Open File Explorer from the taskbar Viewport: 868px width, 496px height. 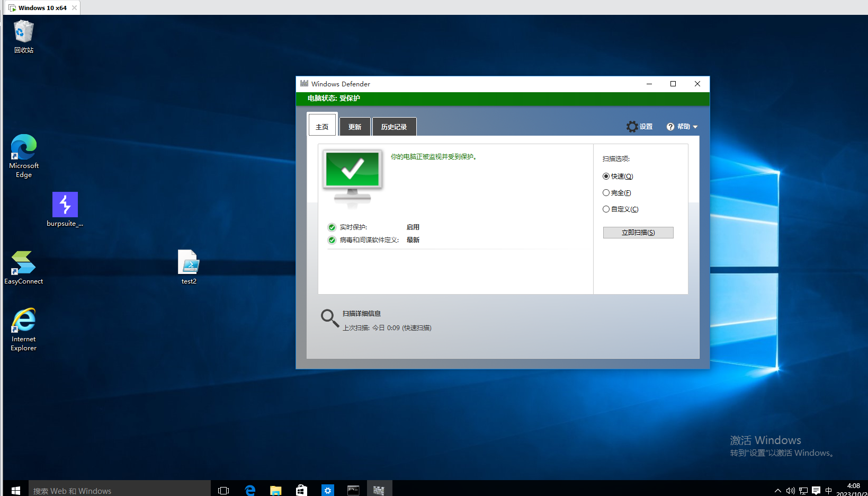(275, 490)
